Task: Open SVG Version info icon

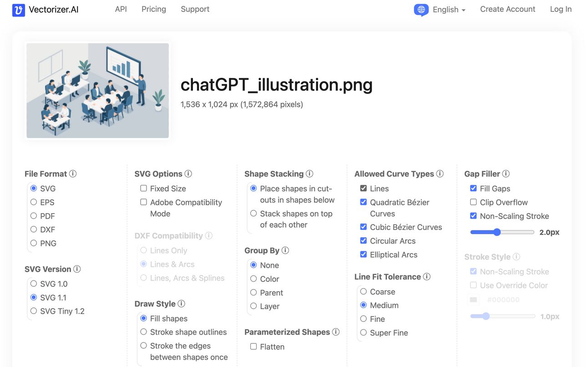Action: click(77, 269)
